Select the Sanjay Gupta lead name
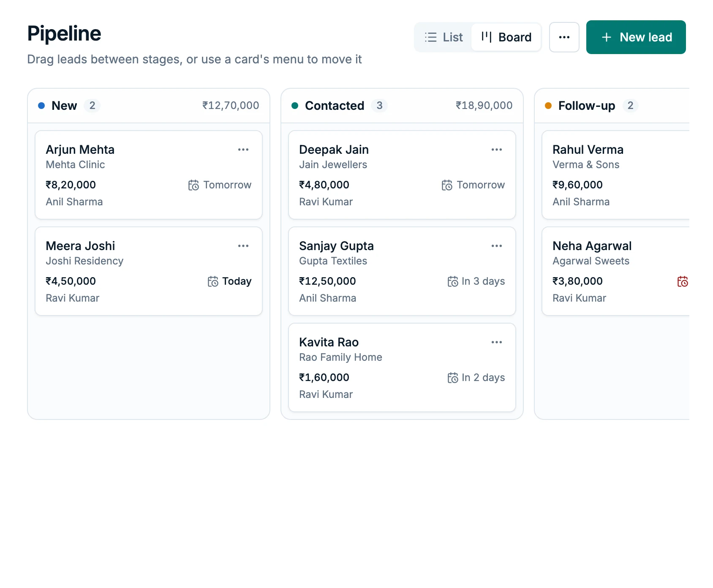 coord(337,246)
